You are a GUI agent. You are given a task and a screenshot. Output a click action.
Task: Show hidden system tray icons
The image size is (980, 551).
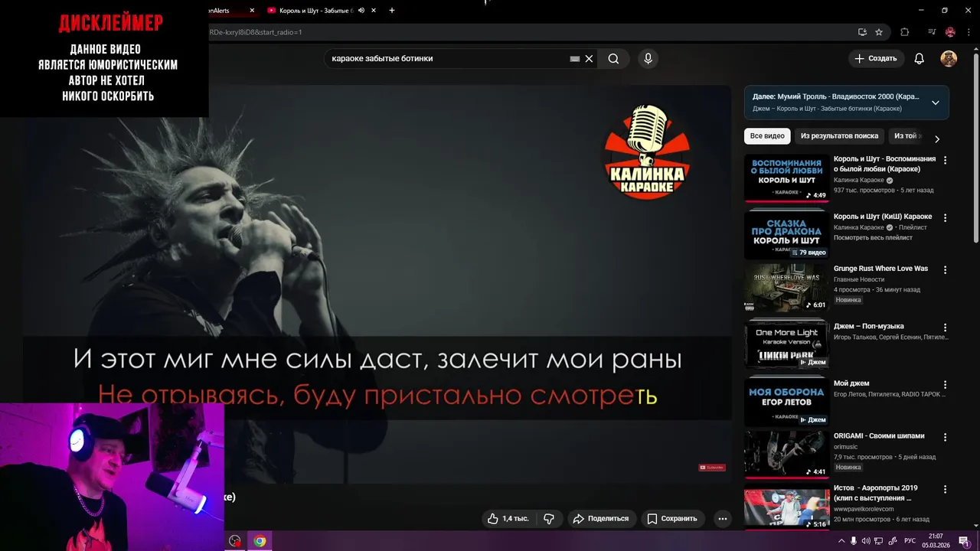841,541
